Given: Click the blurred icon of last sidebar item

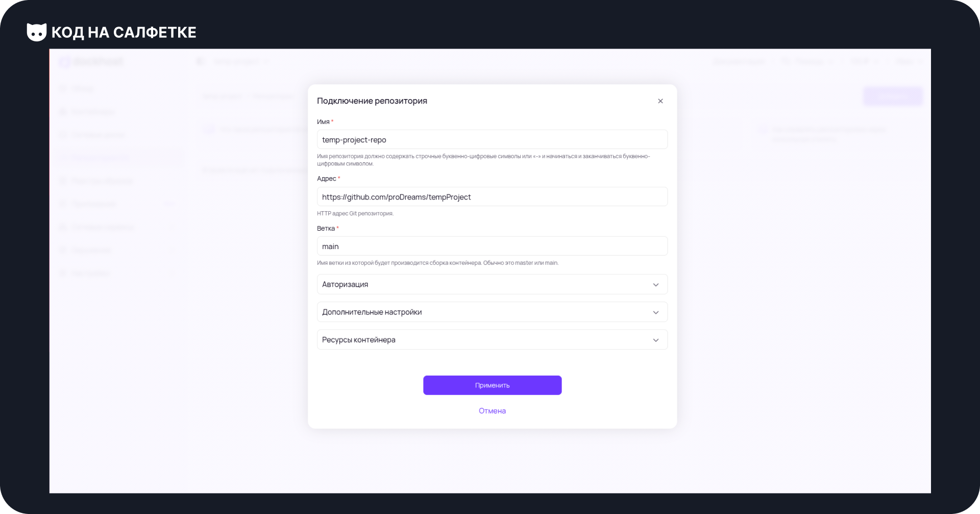Looking at the screenshot, I should [63, 273].
